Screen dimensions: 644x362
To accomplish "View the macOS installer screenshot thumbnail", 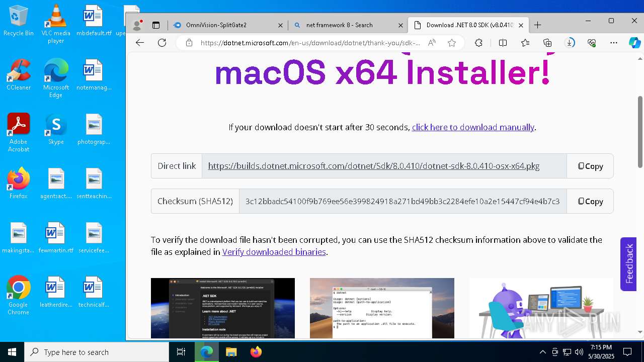I will tap(223, 308).
